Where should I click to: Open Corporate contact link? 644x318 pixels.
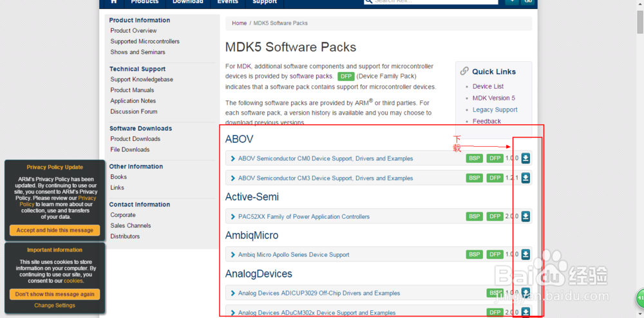click(x=123, y=215)
